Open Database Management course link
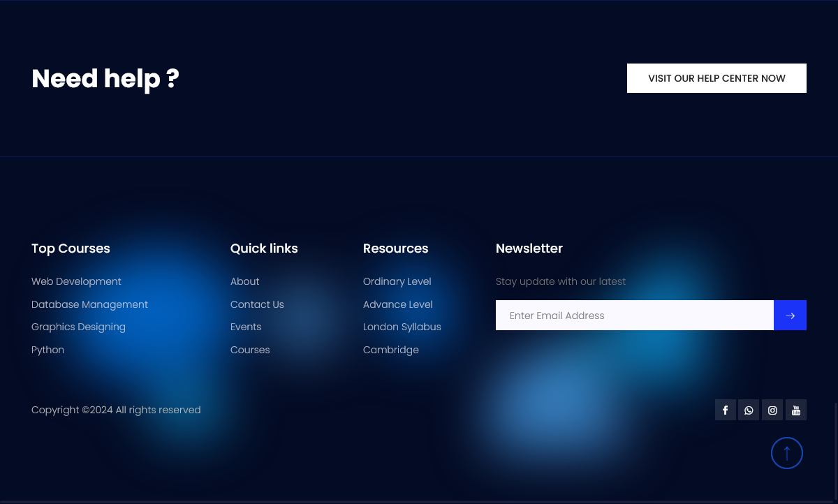 pyautogui.click(x=89, y=304)
